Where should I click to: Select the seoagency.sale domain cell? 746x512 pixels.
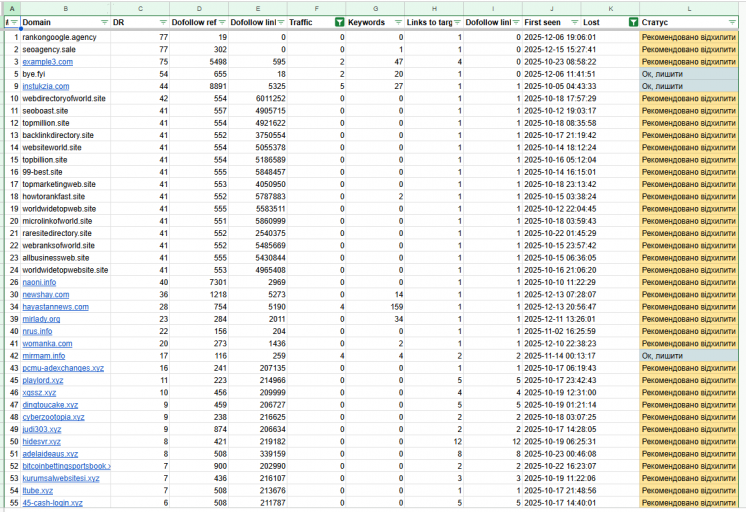(x=66, y=49)
